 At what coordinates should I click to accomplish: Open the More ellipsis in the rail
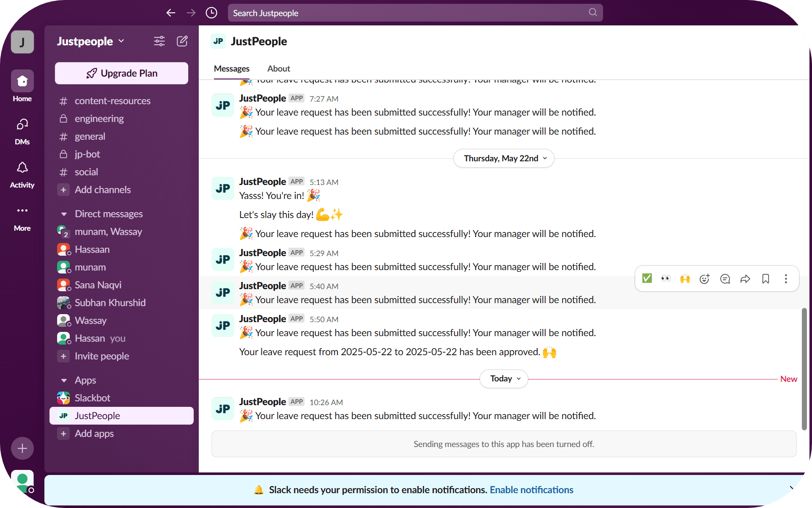tap(22, 210)
